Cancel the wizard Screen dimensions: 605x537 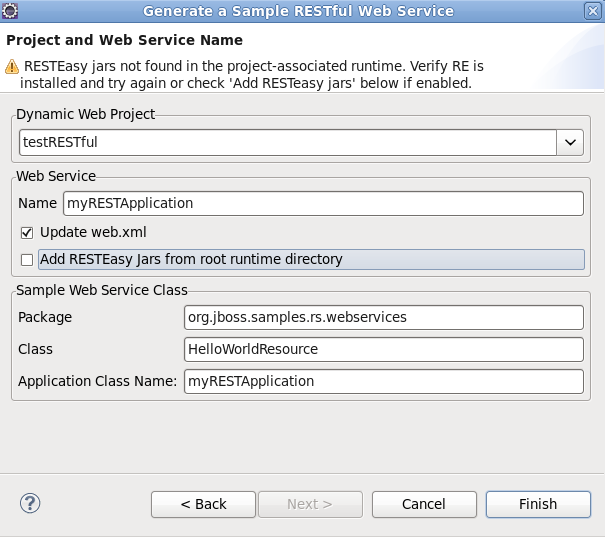point(424,504)
